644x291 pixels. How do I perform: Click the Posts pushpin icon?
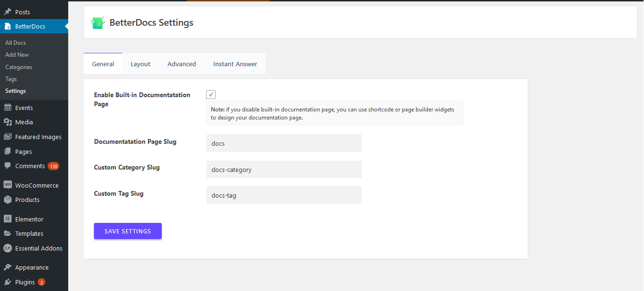[x=8, y=12]
